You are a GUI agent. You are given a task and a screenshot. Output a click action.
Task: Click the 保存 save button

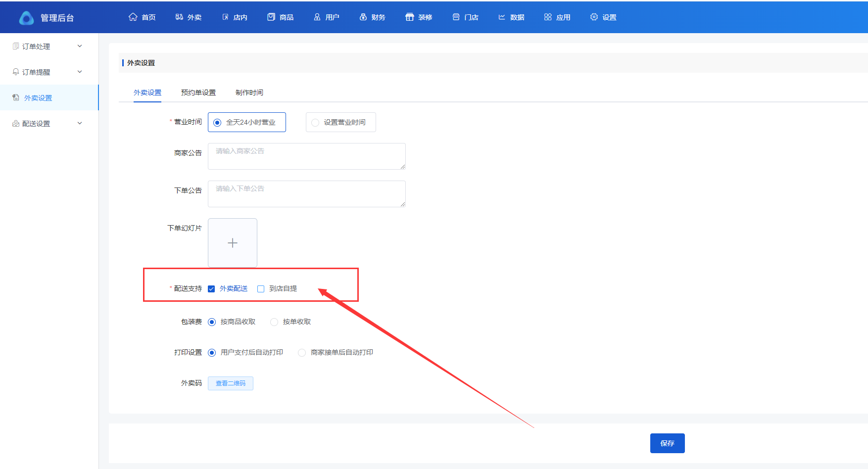667,443
